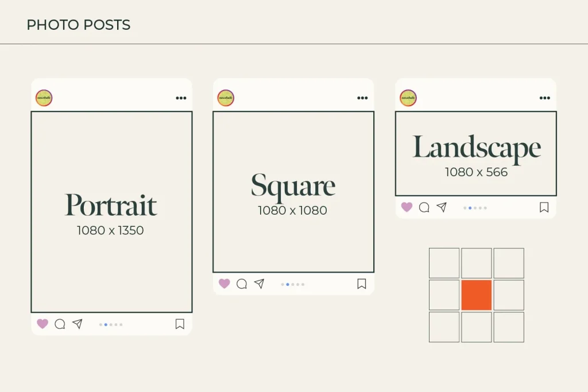Open profile avatar on the Portrait post

(x=44, y=98)
